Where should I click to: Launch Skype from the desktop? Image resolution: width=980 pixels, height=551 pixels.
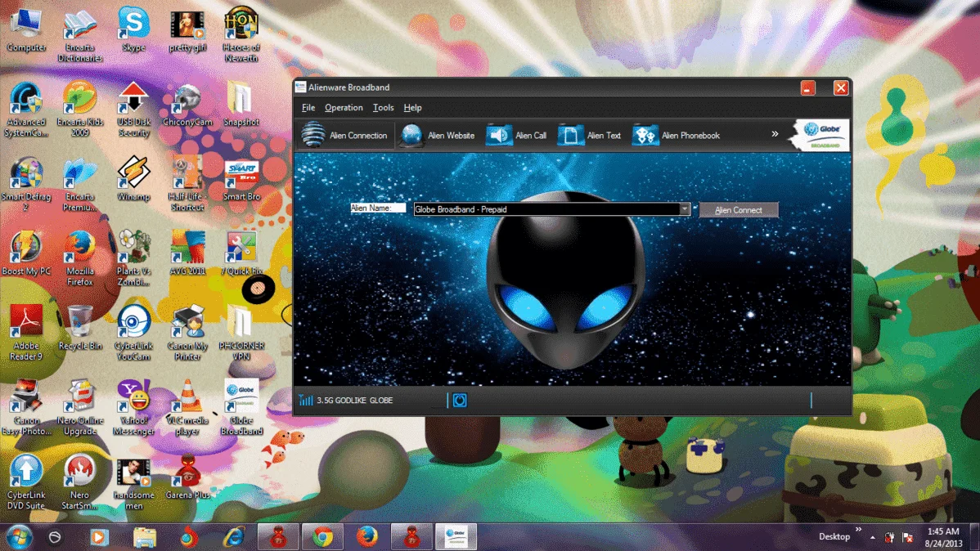click(134, 30)
